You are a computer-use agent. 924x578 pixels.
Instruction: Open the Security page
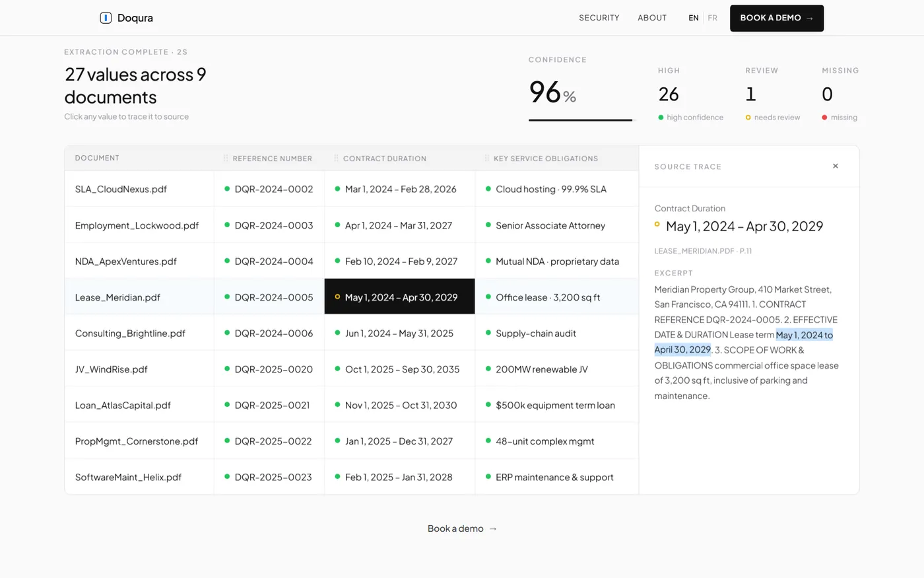(x=599, y=18)
